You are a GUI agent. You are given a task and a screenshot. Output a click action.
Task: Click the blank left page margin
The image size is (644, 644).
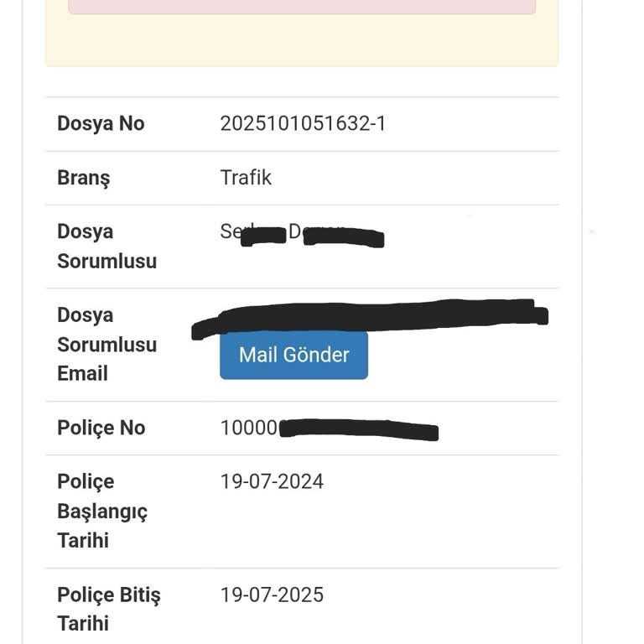(10, 335)
